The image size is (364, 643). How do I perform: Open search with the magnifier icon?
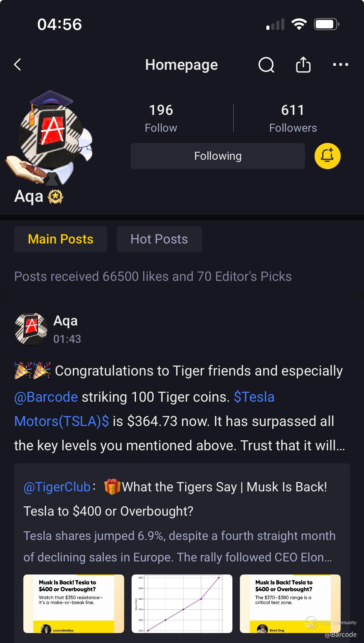(266, 65)
